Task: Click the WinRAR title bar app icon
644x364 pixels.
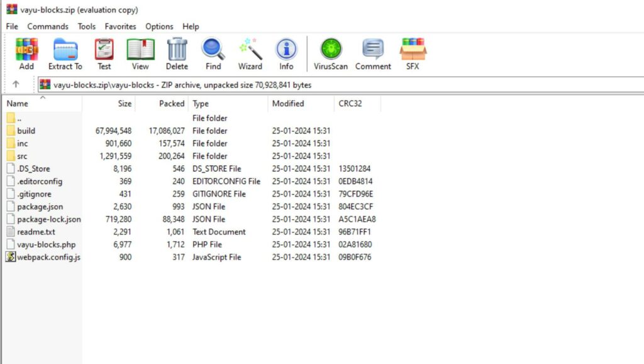Action: pyautogui.click(x=12, y=9)
